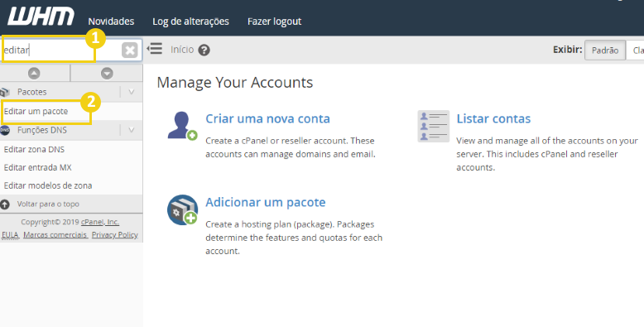Open Novidades in the top menu
Screen dimensions: 644x327
(111, 22)
